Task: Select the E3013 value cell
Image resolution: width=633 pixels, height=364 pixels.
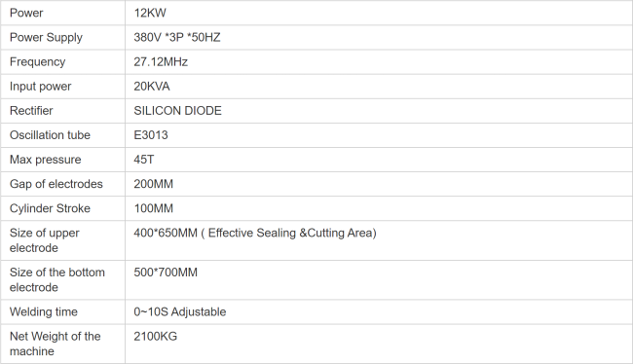Action: coord(379,135)
